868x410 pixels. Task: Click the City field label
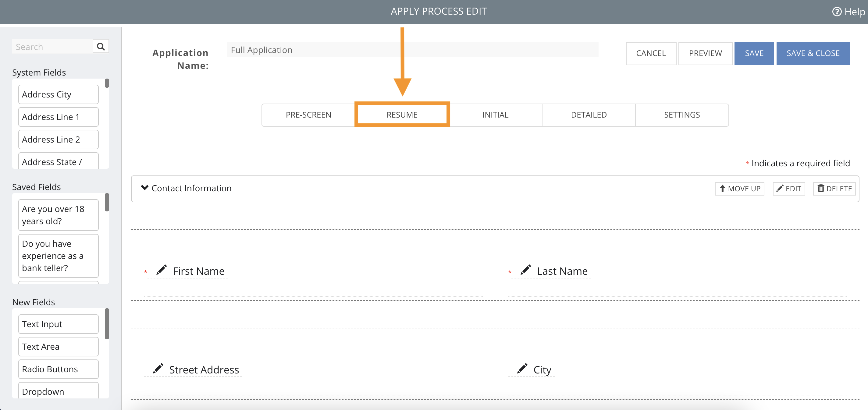click(x=542, y=370)
